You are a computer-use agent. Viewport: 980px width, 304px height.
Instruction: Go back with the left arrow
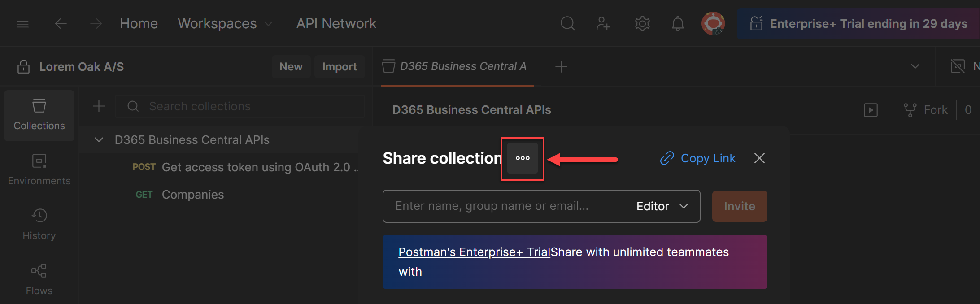(x=61, y=24)
